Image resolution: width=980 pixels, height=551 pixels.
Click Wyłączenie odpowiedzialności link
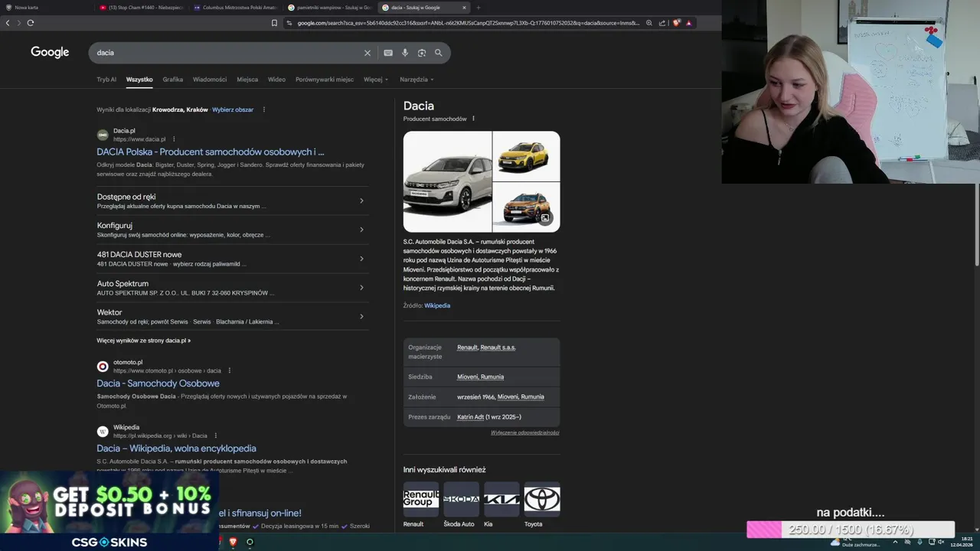pyautogui.click(x=525, y=432)
